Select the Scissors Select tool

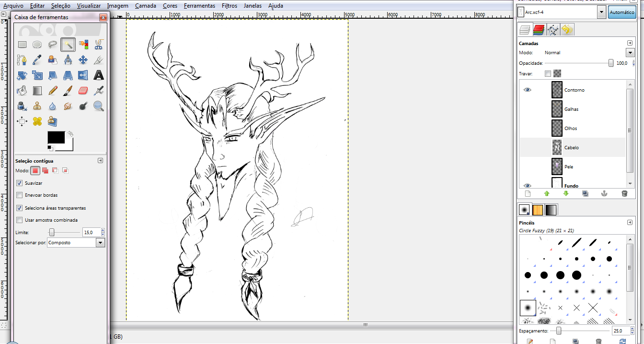pyautogui.click(x=98, y=45)
